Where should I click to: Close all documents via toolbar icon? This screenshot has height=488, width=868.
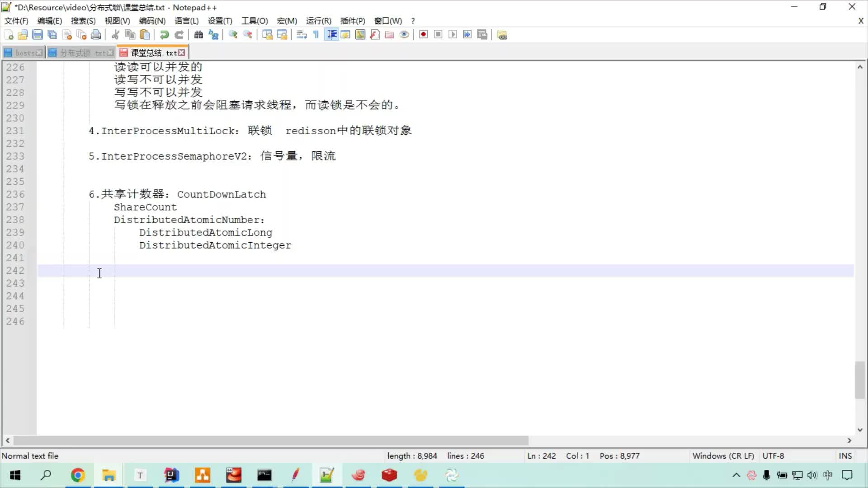click(81, 35)
